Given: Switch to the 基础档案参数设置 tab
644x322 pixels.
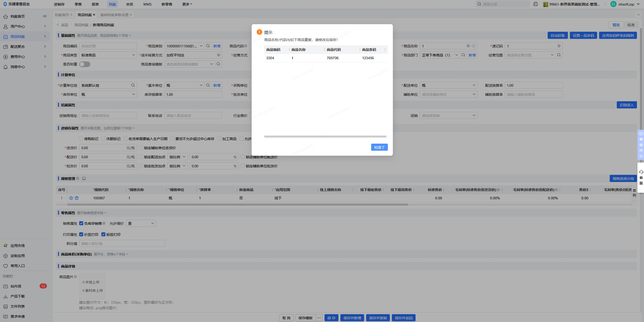Looking at the screenshot, I should click(114, 15).
